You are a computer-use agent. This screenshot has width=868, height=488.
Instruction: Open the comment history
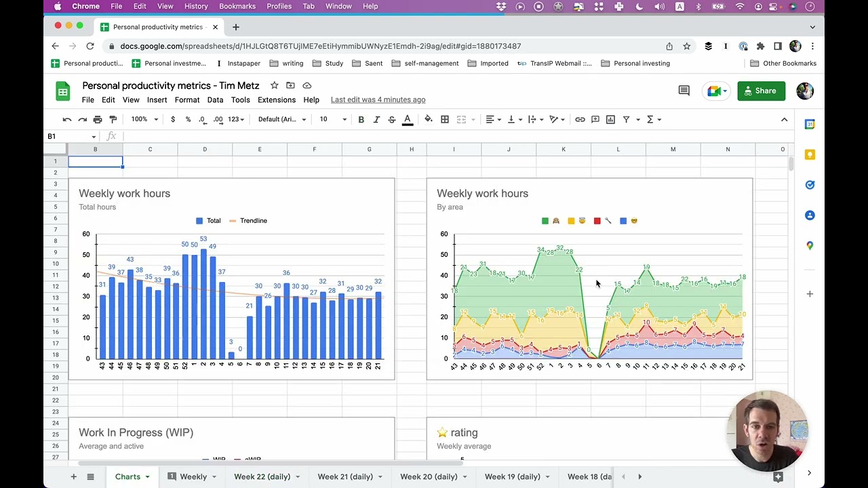tap(684, 91)
